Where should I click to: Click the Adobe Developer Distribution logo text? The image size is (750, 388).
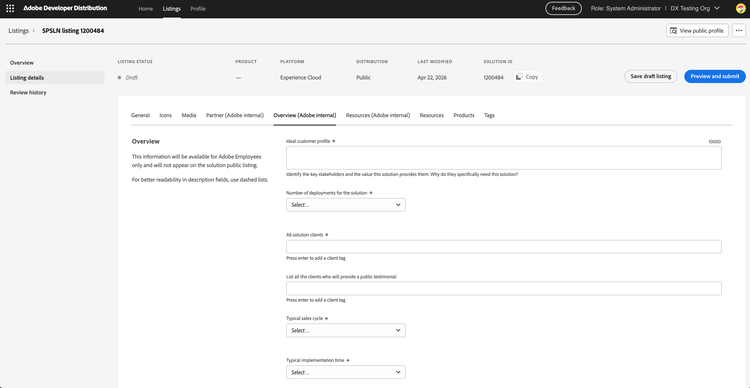point(65,8)
